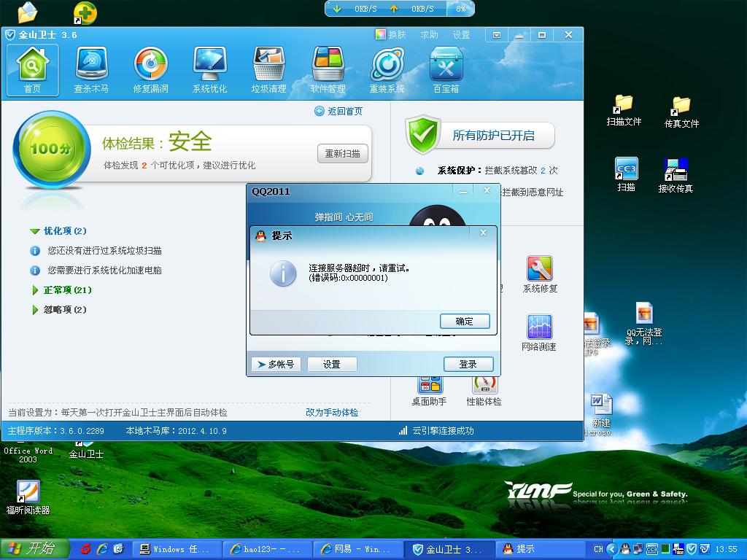
Task: Click the CH language indicator in tray
Action: click(598, 549)
